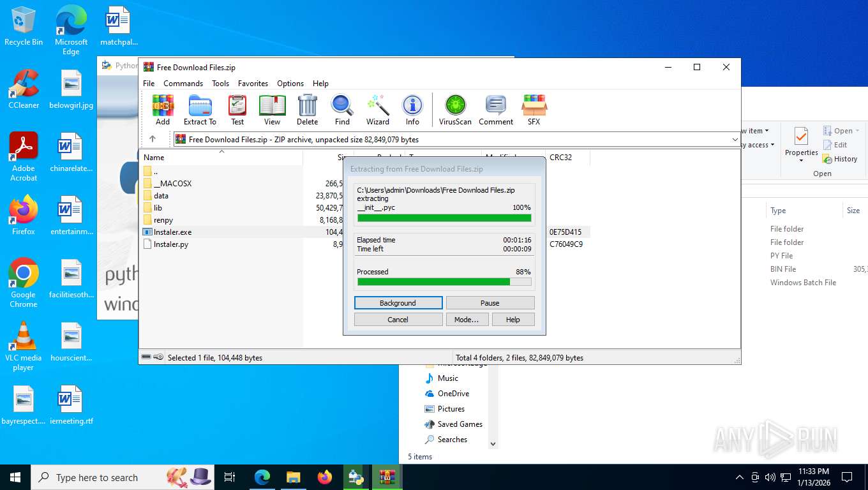The image size is (868, 490).
Task: Open Google Chrome desktop shortcut
Action: [x=24, y=283]
